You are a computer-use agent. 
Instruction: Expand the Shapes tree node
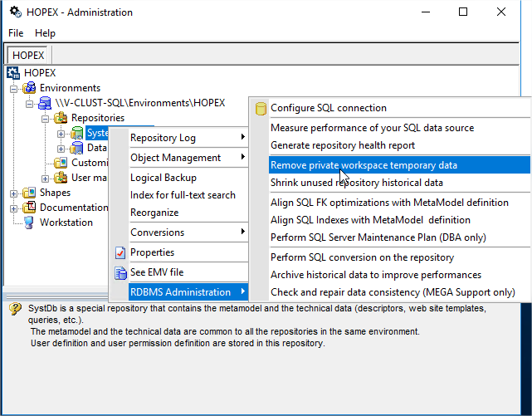click(x=14, y=193)
